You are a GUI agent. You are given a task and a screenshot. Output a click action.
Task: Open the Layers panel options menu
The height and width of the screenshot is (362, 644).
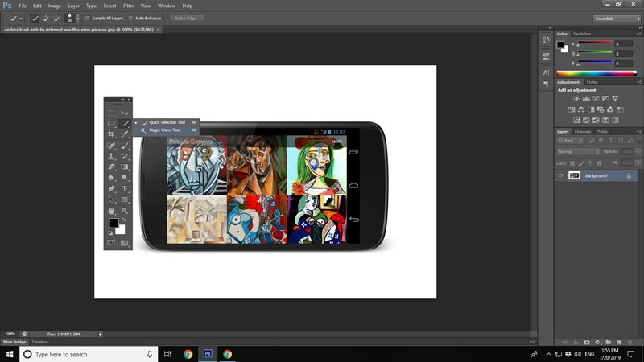coord(638,132)
